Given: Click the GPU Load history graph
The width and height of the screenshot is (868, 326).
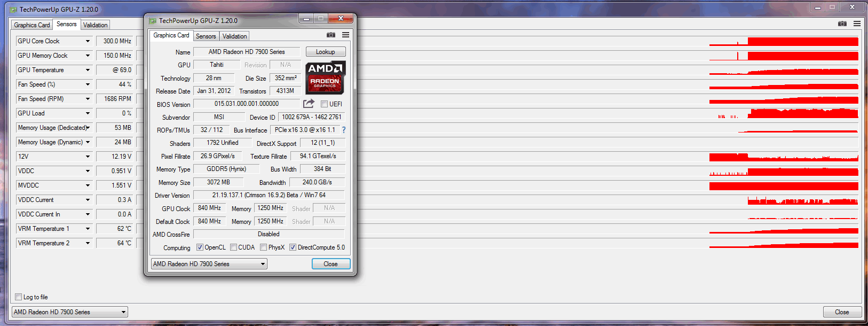Looking at the screenshot, I should (x=784, y=113).
